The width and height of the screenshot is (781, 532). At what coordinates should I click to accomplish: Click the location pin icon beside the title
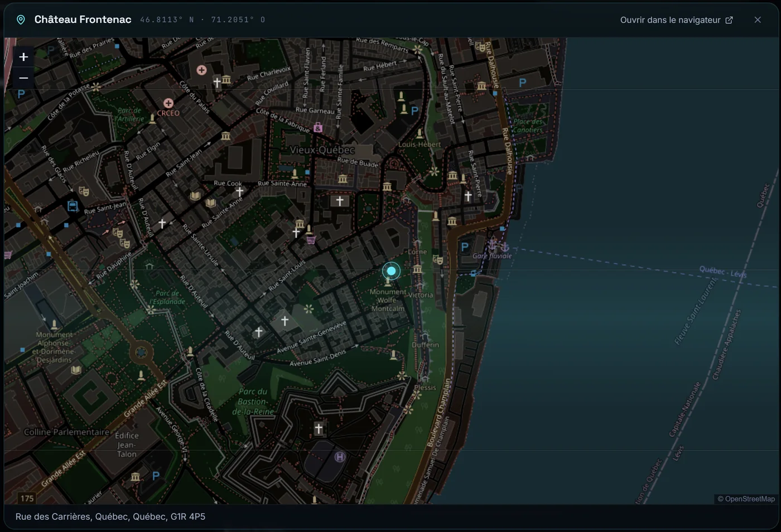click(x=21, y=20)
